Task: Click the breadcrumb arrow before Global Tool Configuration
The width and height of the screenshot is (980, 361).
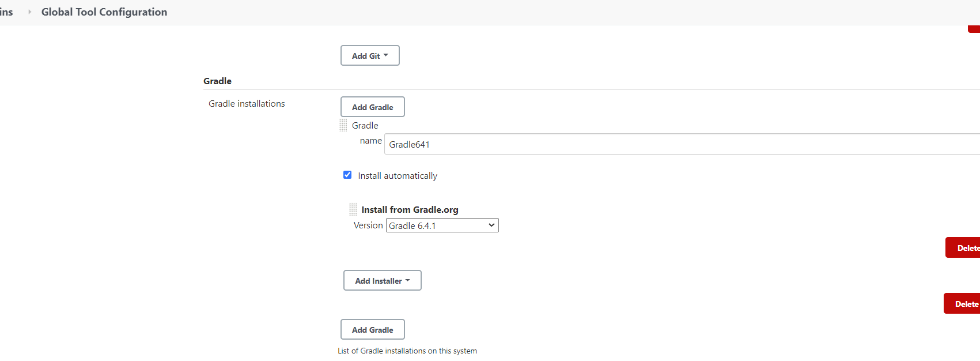Action: click(29, 12)
